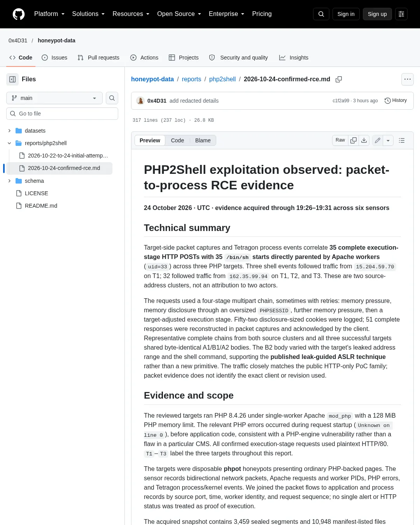Viewport: 420px width, 525px height.
Task: Collapse the reports/php2shell folder
Action: tap(9, 143)
